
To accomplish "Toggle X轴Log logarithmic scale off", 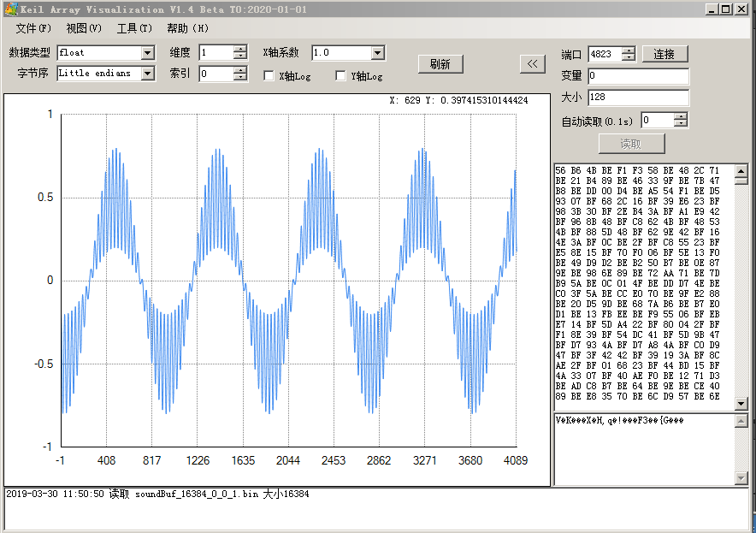I will click(269, 75).
